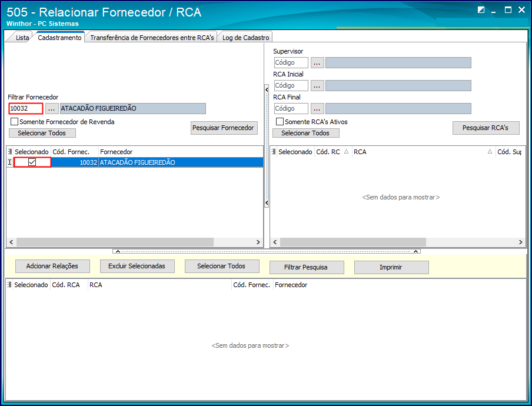Click the Imprimir button

point(391,267)
